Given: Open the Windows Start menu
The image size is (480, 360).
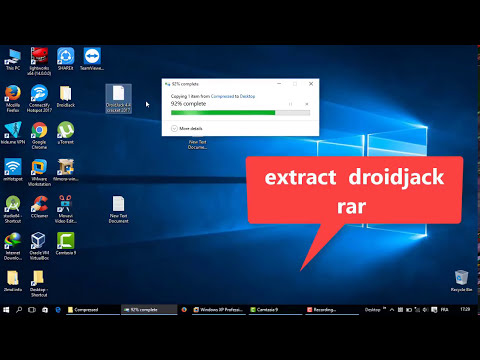Looking at the screenshot, I should click(x=6, y=310).
